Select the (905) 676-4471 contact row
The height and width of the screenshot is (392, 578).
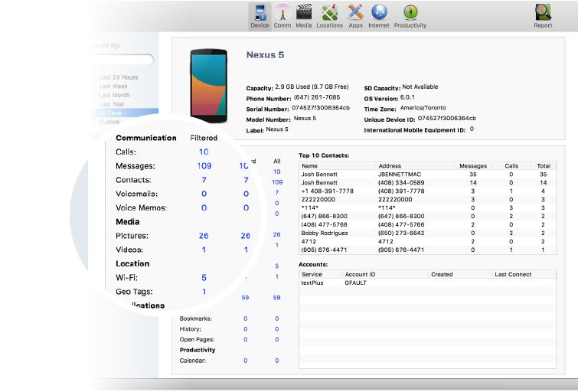[428, 250]
